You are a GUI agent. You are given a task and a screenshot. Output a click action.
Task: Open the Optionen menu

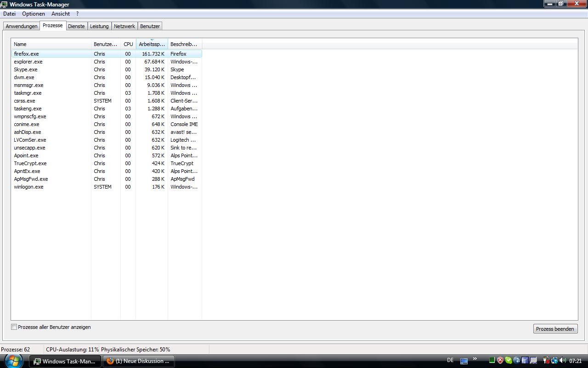click(x=34, y=14)
